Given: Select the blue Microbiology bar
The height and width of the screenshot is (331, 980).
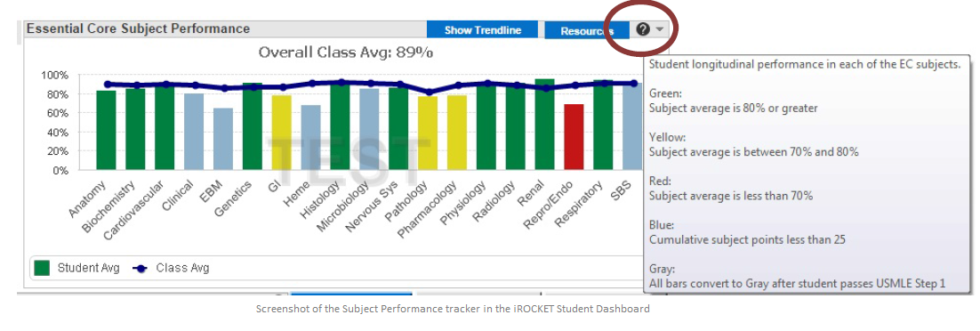Looking at the screenshot, I should [x=369, y=129].
